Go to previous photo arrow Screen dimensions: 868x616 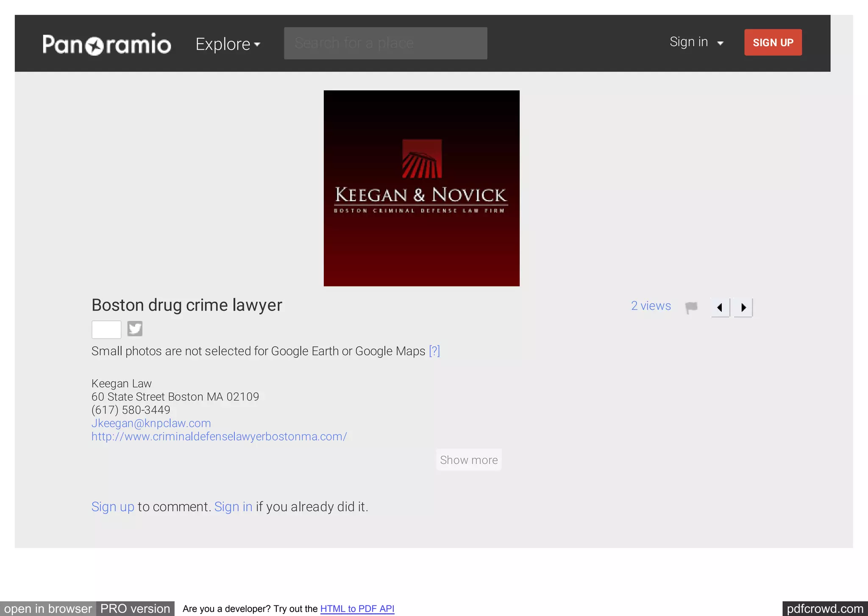coord(720,307)
